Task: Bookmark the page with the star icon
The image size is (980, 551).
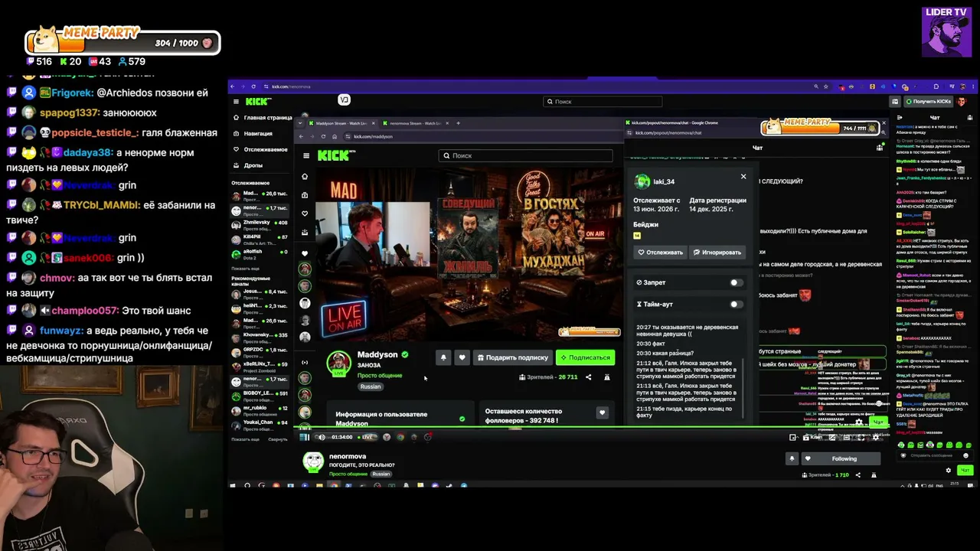Action: [827, 86]
